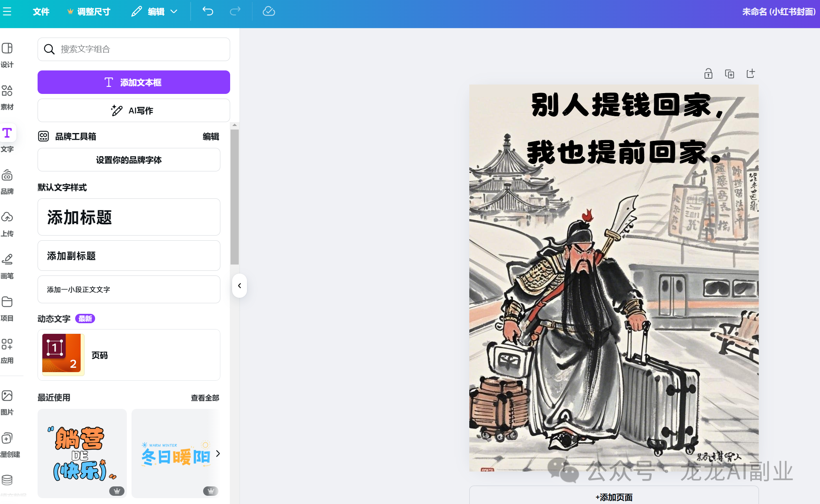Click the redo icon in toolbar
This screenshot has width=820, height=504.
coord(235,11)
